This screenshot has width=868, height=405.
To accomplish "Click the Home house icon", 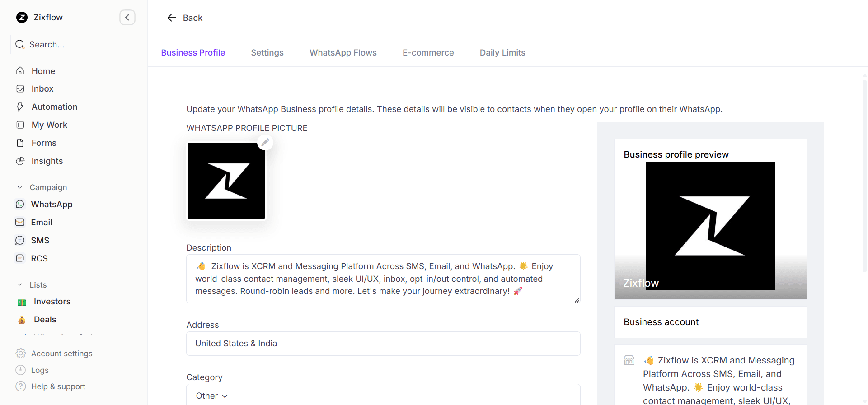I will tap(20, 71).
